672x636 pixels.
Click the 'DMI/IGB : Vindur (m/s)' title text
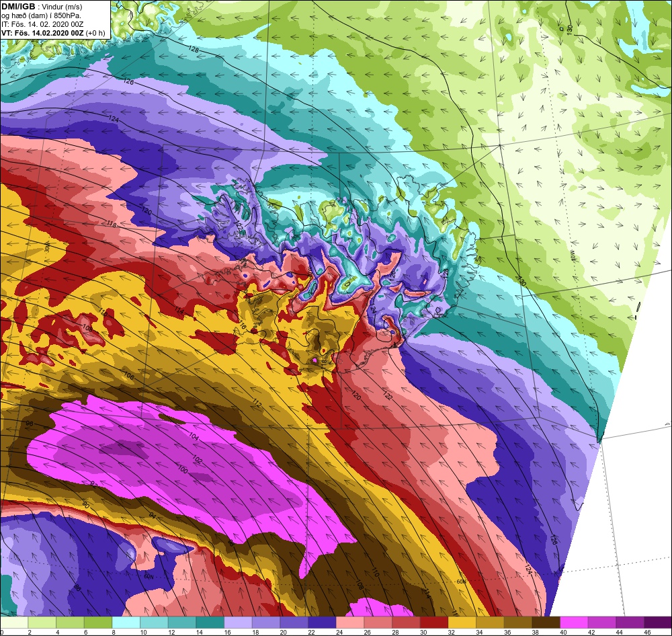[x=42, y=7]
